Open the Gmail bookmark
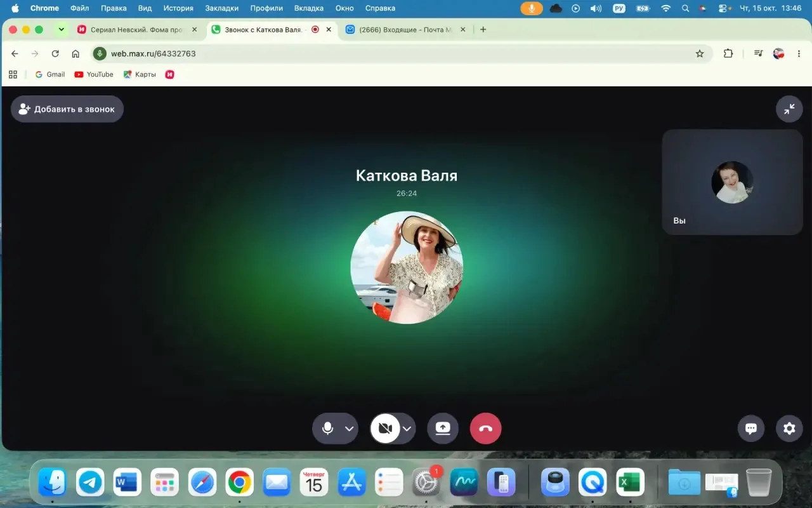 tap(50, 74)
